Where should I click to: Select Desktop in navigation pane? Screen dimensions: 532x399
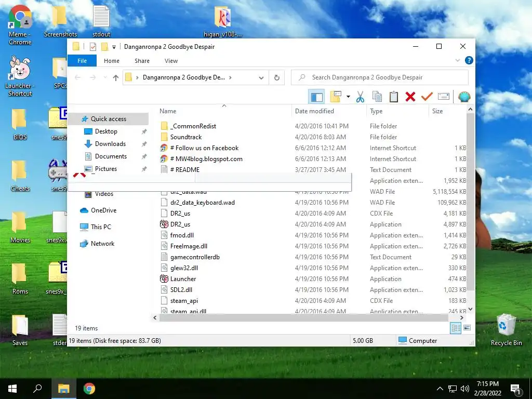pos(106,131)
